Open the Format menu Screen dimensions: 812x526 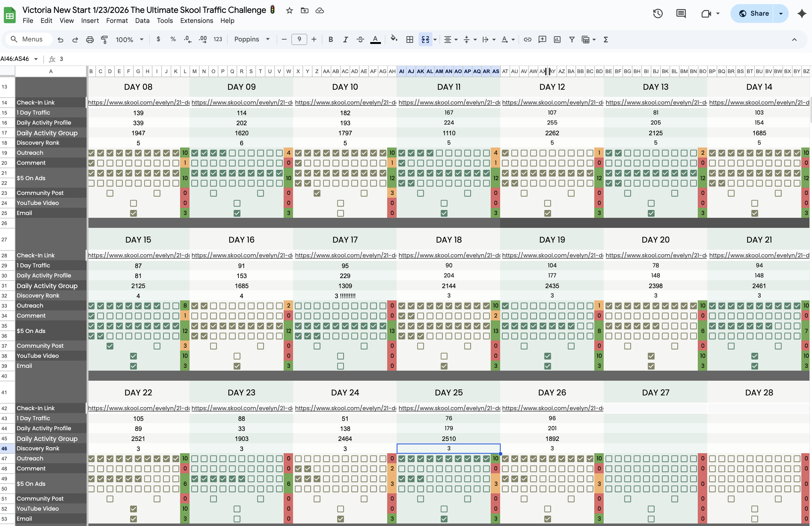coord(117,21)
